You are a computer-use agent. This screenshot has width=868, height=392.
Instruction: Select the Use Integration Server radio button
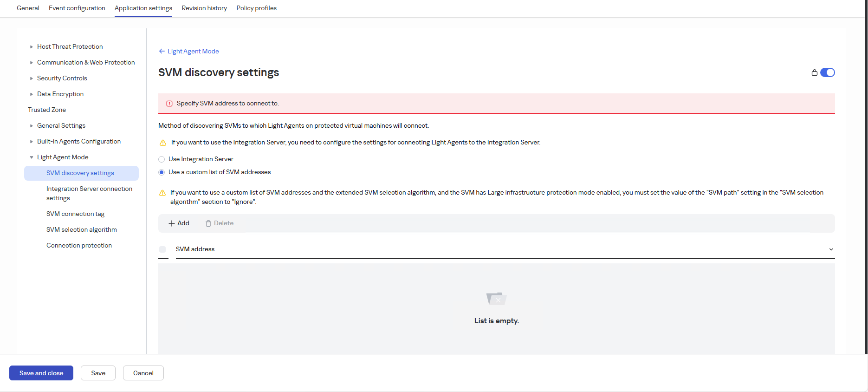click(162, 159)
